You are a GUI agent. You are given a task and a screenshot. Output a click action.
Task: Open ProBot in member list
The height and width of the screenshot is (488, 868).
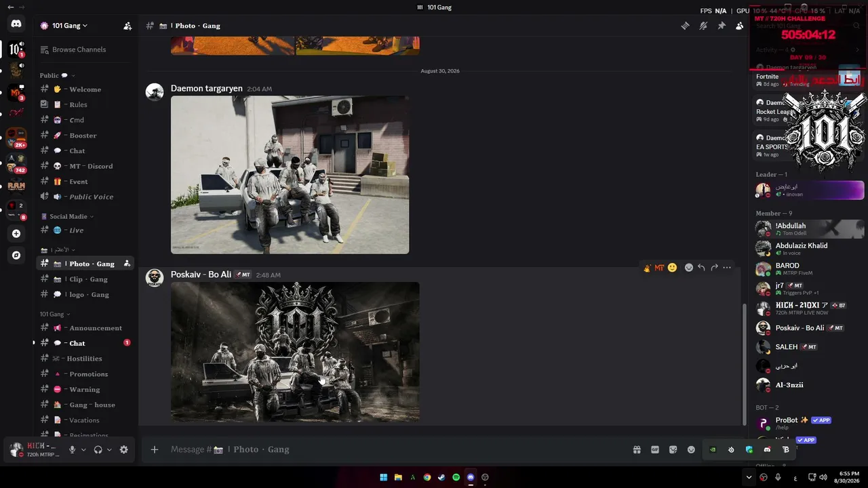[x=810, y=423]
